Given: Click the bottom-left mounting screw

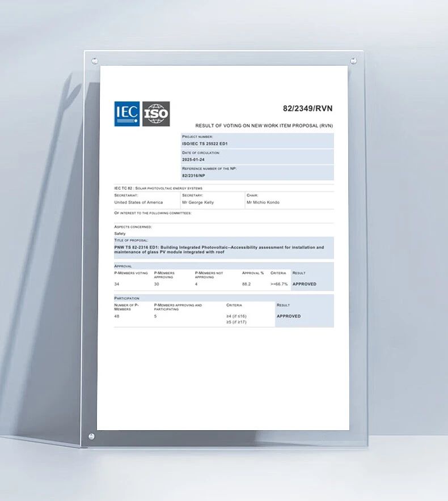Looking at the screenshot, I should click(91, 436).
